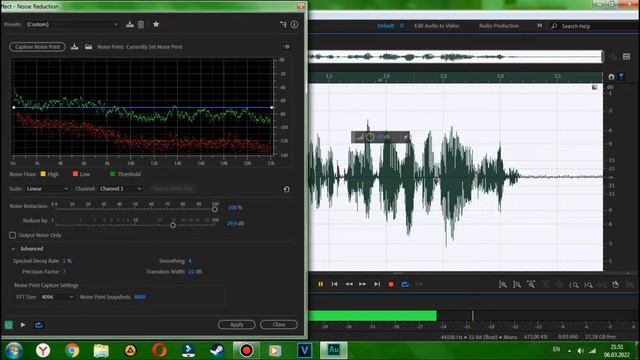The width and height of the screenshot is (640, 360).
Task: Open the Presets dropdown
Action: tap(72, 24)
